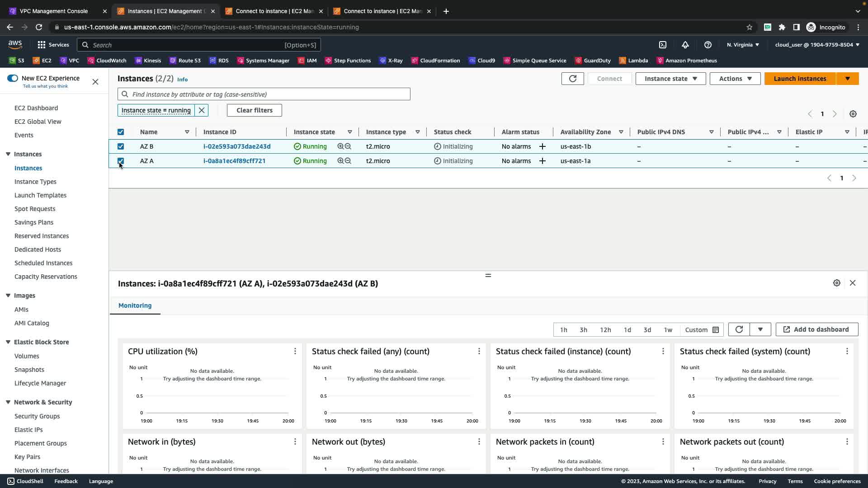
Task: Open instance link i-0a8a1ec4f89cff721
Action: tap(234, 161)
